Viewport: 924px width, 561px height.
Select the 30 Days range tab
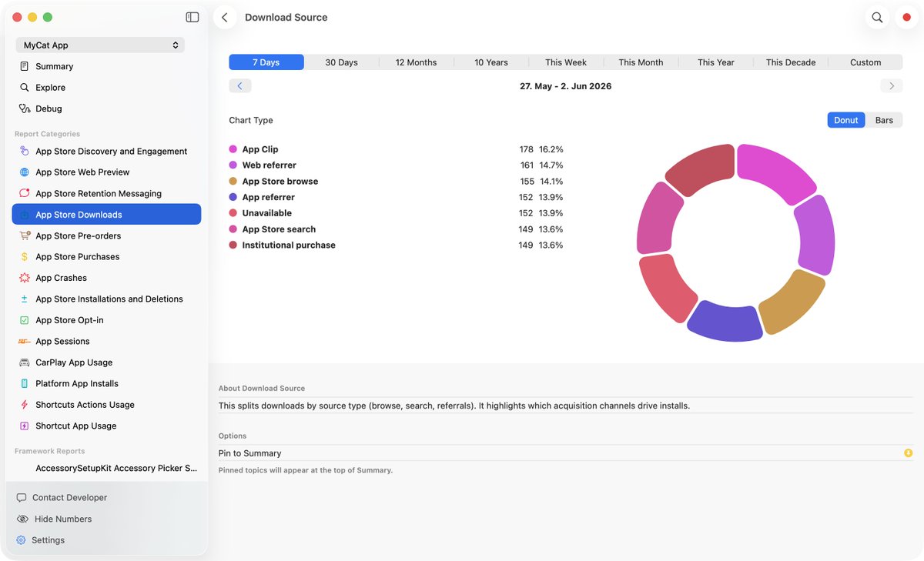coord(341,62)
